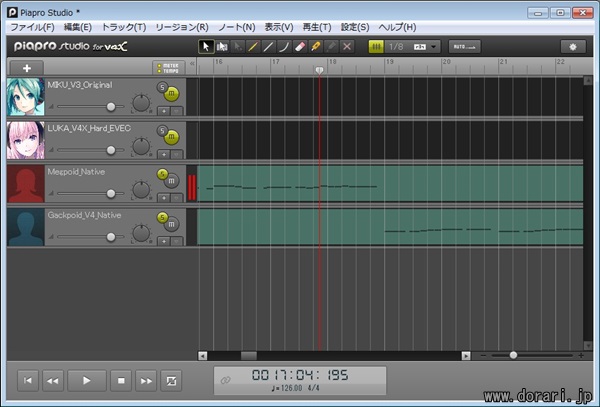Image resolution: width=600 pixels, height=407 pixels.
Task: Select the region range-selection tool
Action: pyautogui.click(x=222, y=47)
